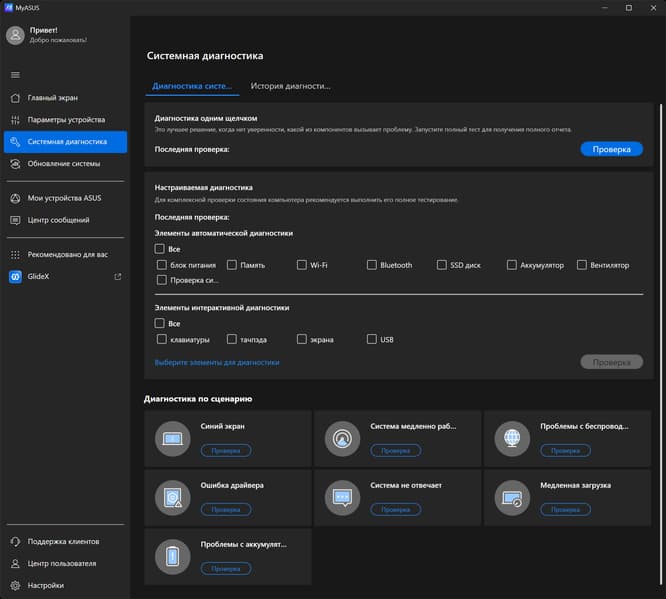Switch to История диагности... tab
The height and width of the screenshot is (599, 666).
click(x=290, y=86)
